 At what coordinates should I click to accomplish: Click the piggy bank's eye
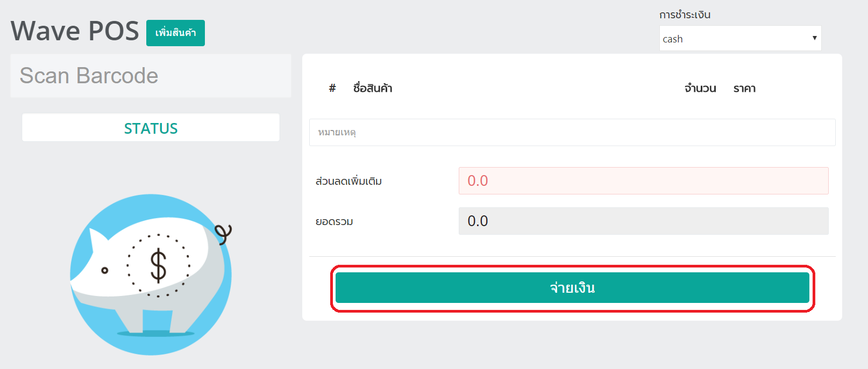105,270
